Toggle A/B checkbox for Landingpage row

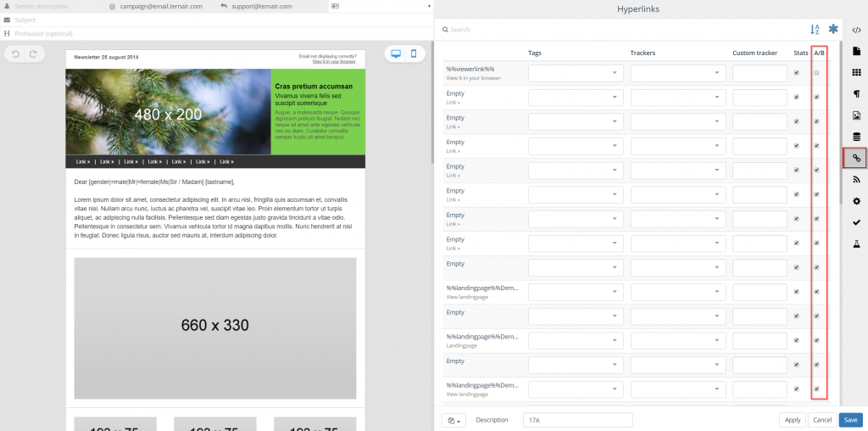[x=816, y=340]
